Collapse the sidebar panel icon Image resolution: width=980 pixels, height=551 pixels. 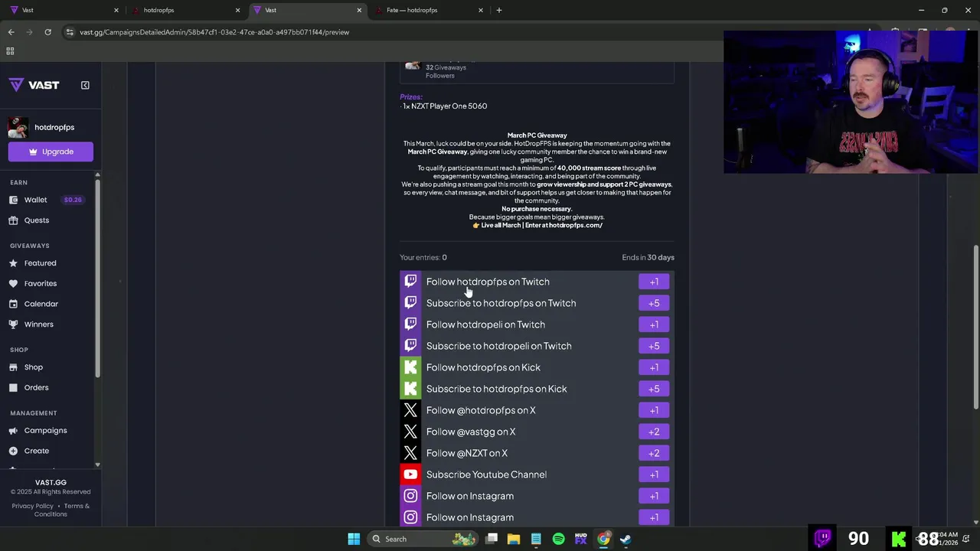[x=85, y=85]
